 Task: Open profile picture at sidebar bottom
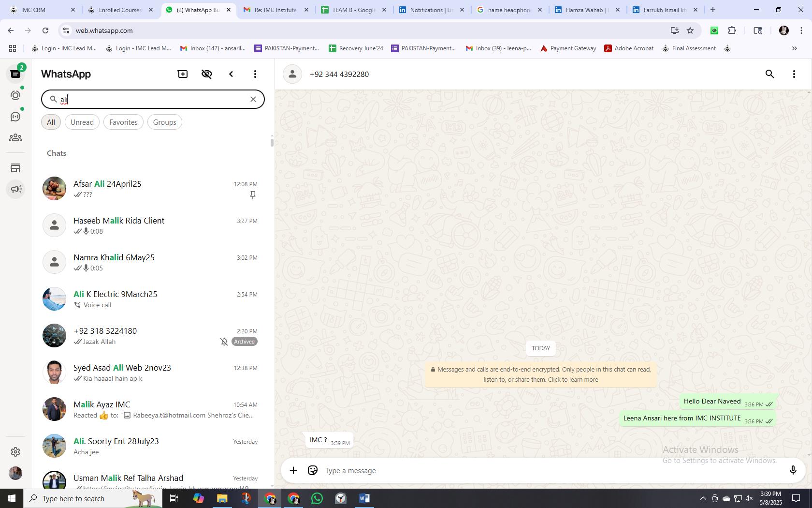[15, 473]
